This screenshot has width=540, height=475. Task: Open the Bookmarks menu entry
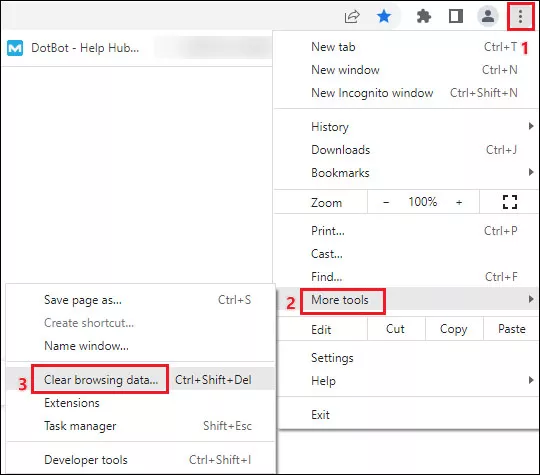[406, 173]
